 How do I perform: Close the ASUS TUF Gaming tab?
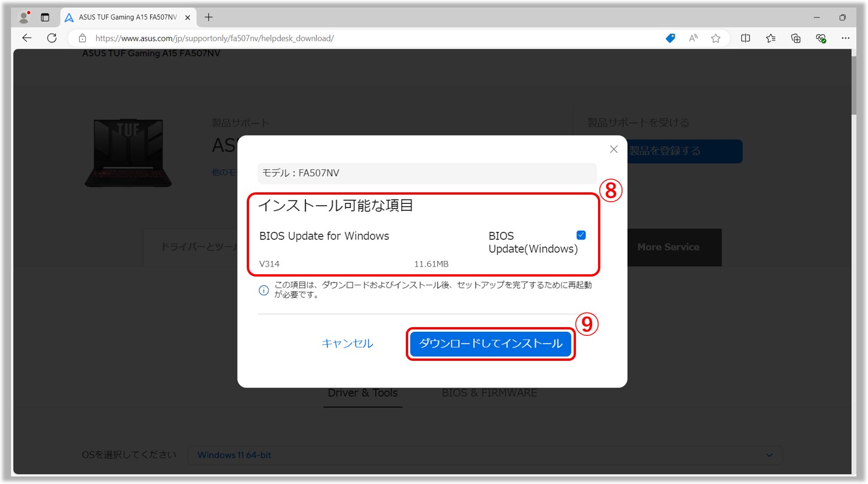tap(188, 17)
